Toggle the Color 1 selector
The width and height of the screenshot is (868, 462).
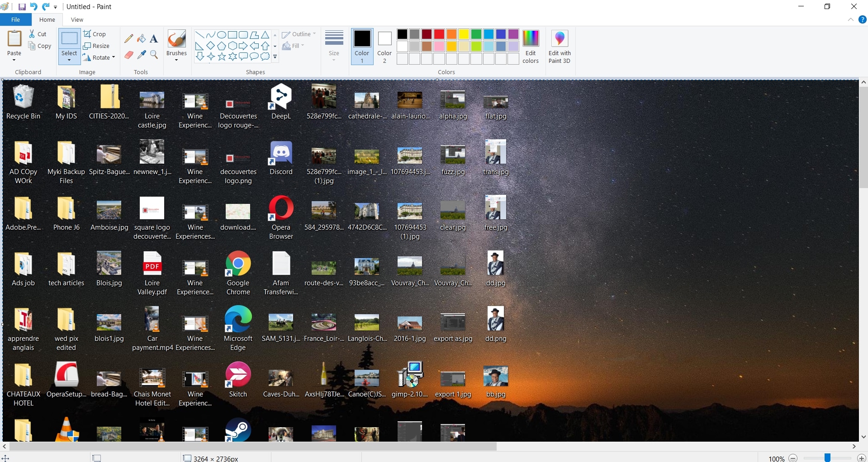coord(362,47)
